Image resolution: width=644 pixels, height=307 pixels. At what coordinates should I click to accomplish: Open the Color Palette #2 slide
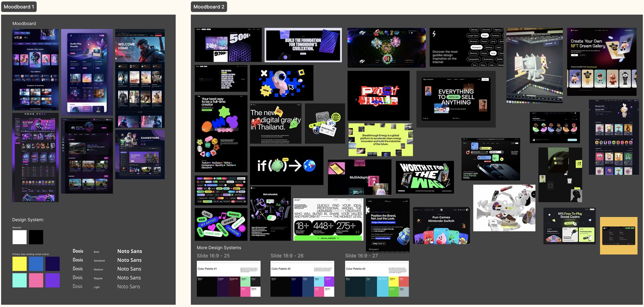[302, 279]
